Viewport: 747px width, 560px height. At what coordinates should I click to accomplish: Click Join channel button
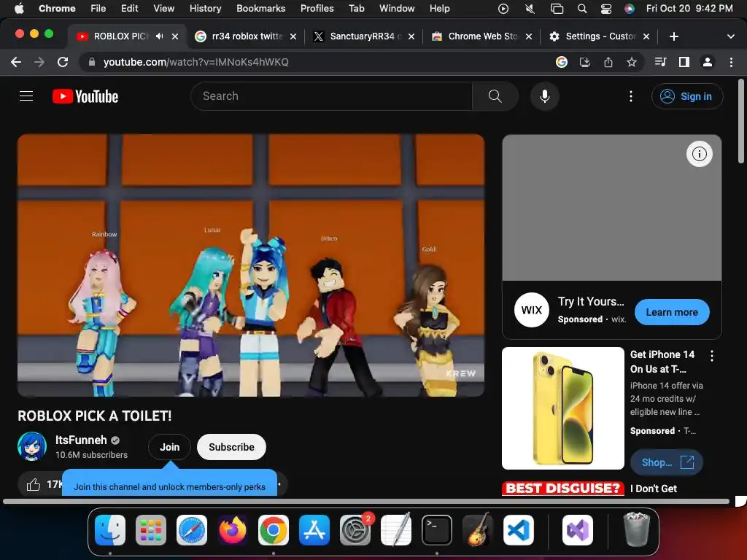tap(169, 447)
